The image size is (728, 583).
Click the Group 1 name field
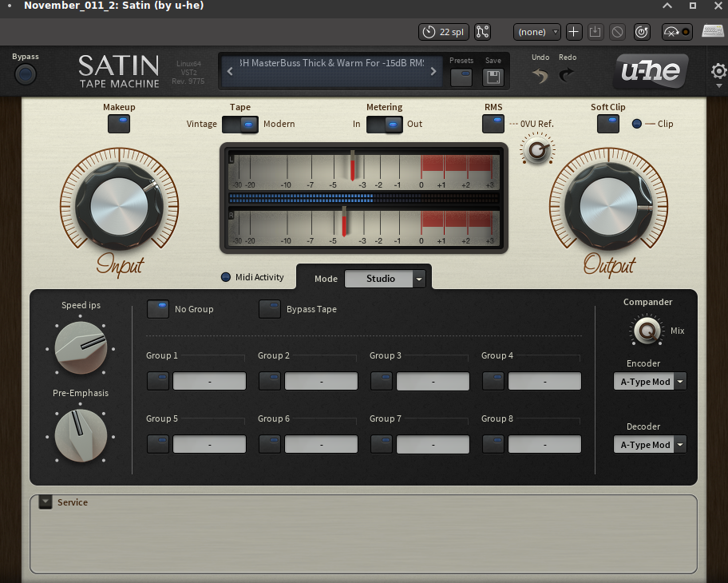click(x=209, y=381)
